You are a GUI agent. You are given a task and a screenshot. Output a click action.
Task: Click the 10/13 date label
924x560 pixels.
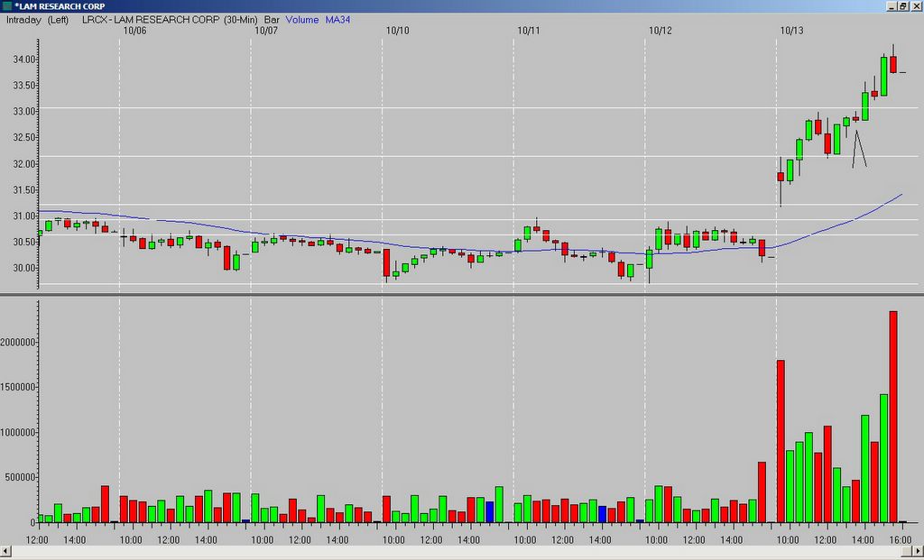[791, 31]
